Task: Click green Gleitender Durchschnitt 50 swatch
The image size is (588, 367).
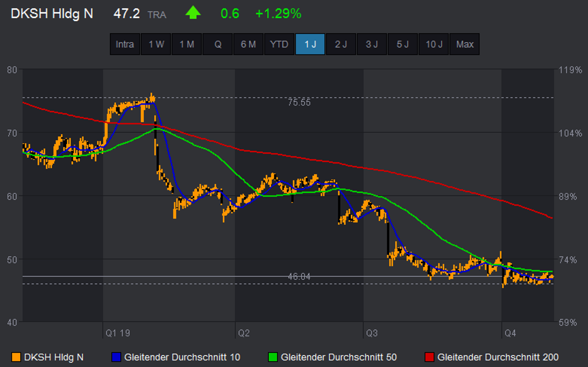Action: tap(272, 357)
